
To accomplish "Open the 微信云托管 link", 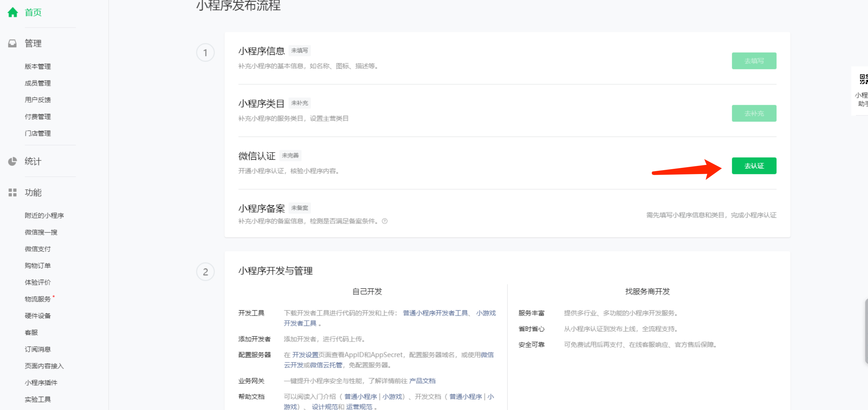I will click(x=326, y=365).
